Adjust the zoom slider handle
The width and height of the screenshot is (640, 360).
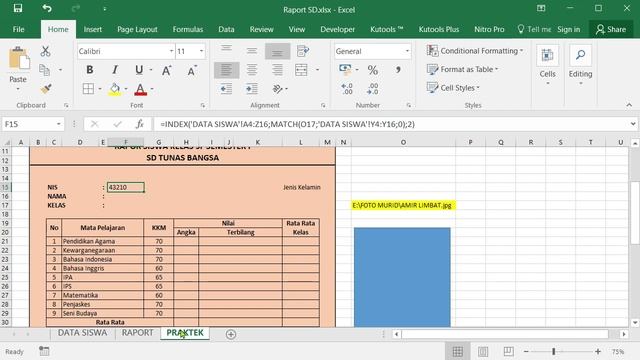(553, 351)
